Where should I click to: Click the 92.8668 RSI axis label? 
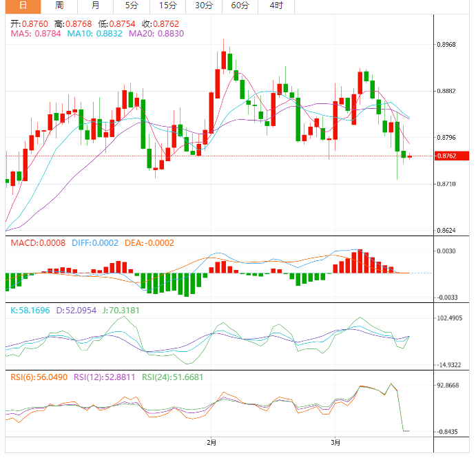(448, 386)
